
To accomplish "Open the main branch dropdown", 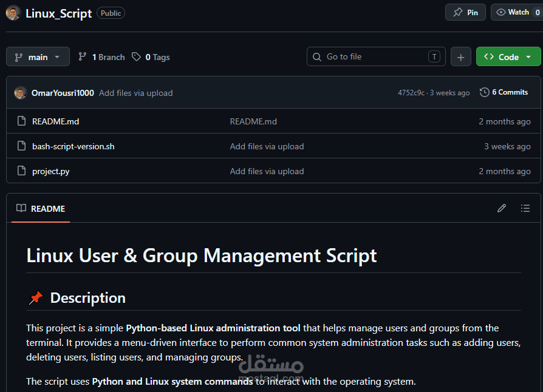I will [x=38, y=57].
